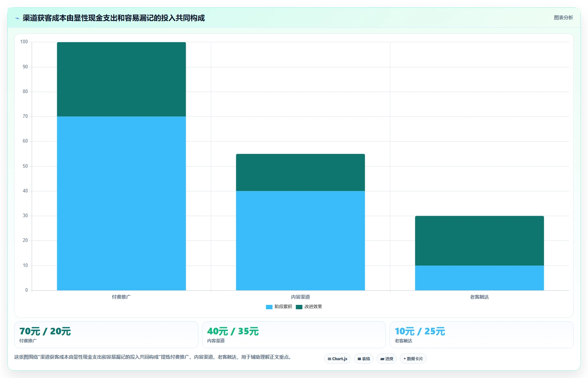
Task: Click the chart title 渠道获客成本由显性现金支出
Action: (x=114, y=18)
